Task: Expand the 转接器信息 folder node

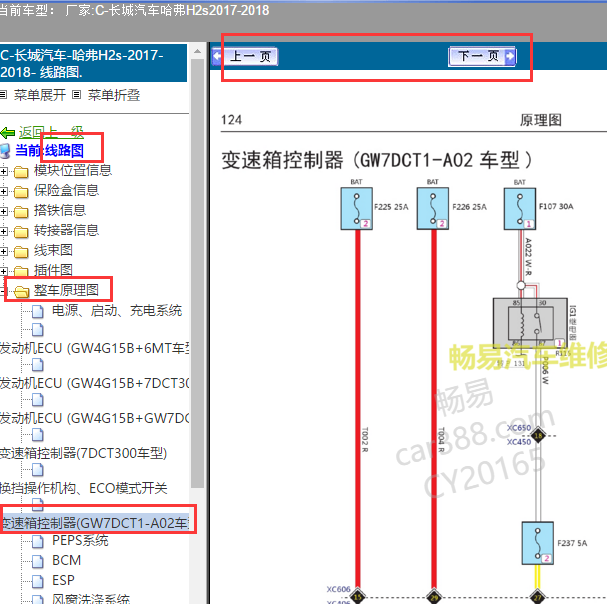Action: [3, 232]
